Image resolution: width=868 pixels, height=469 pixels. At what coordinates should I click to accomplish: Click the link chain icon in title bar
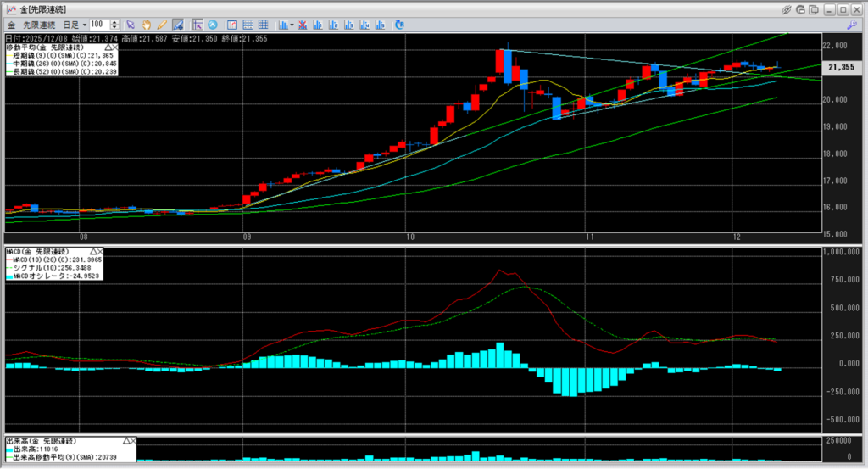coord(787,8)
